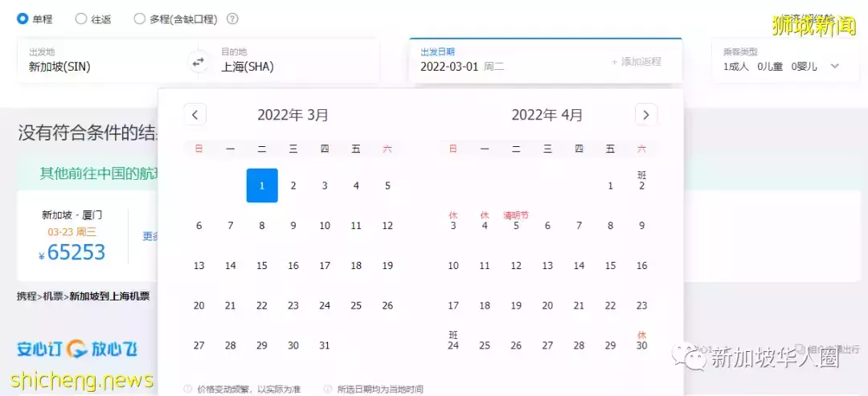Select the 单程 one-way radio button
The image size is (868, 396).
pos(23,18)
